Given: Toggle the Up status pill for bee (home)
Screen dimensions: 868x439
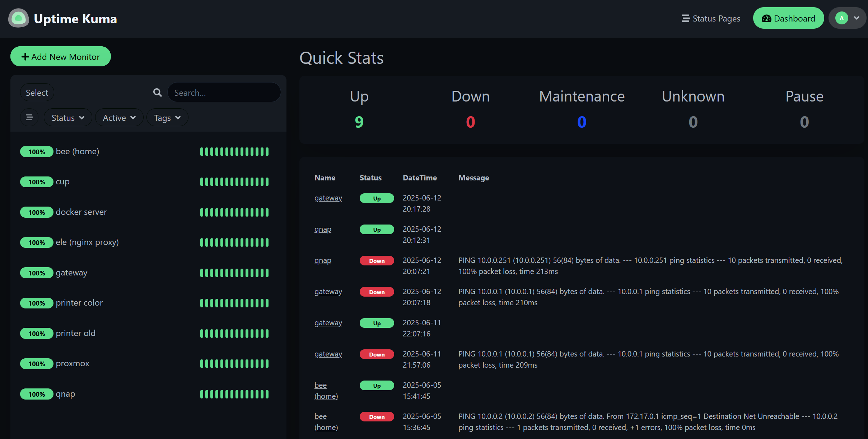Looking at the screenshot, I should tap(377, 385).
